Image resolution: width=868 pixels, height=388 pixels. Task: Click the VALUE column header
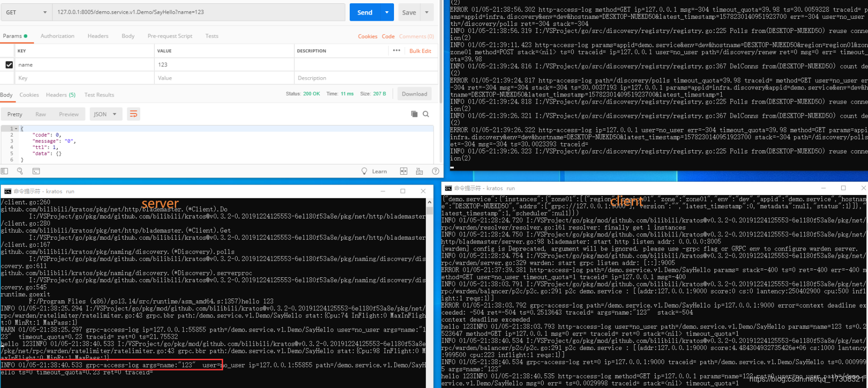coord(164,51)
